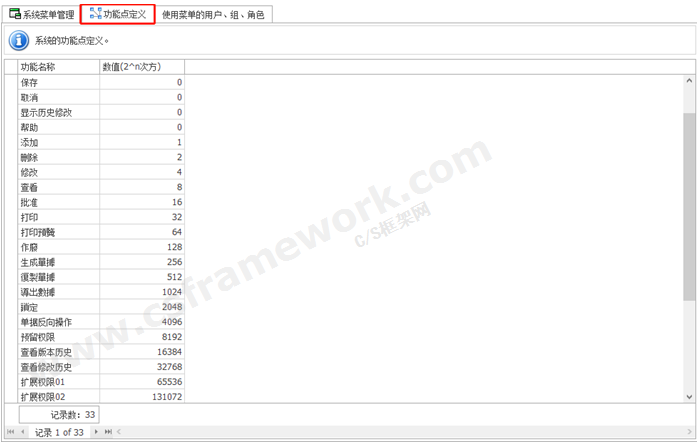Sort by 功能名称 column header
This screenshot has height=445, width=697.
pyautogui.click(x=59, y=67)
